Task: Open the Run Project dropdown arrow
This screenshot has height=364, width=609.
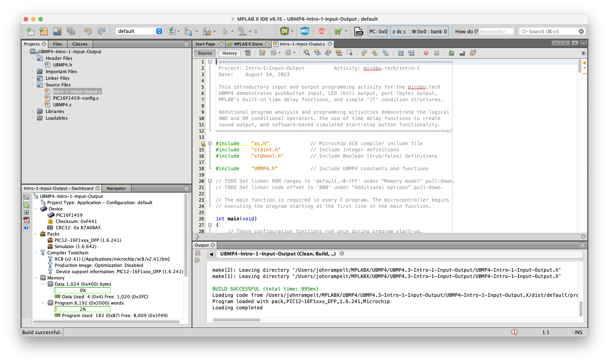Action: click(232, 31)
